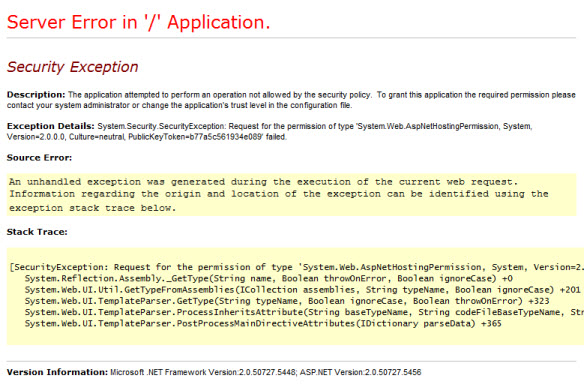Click the '[SecurityException: Request for the permission' trace line

pos(296,267)
